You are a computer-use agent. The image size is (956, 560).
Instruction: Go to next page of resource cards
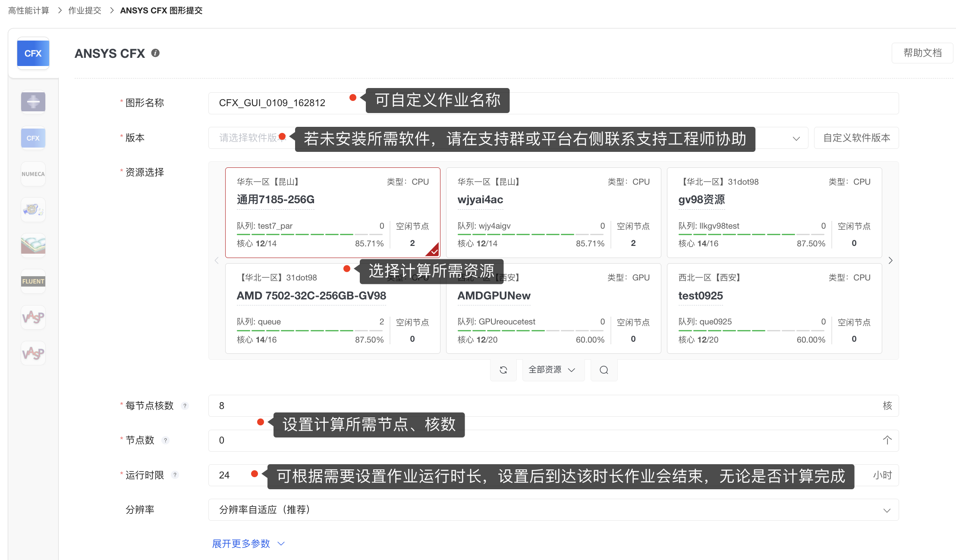point(890,261)
